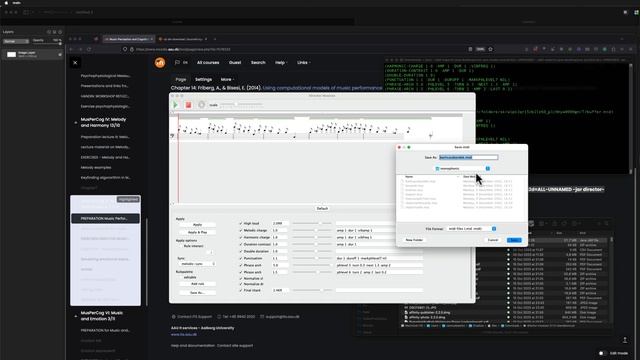Screen dimensions: 640x360
Task: Click the Default button above the rules
Action: click(322, 208)
